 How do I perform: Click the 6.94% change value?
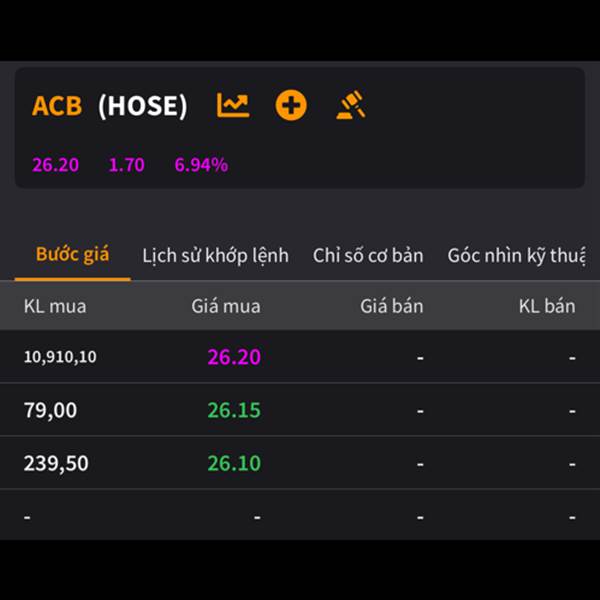coord(201,165)
